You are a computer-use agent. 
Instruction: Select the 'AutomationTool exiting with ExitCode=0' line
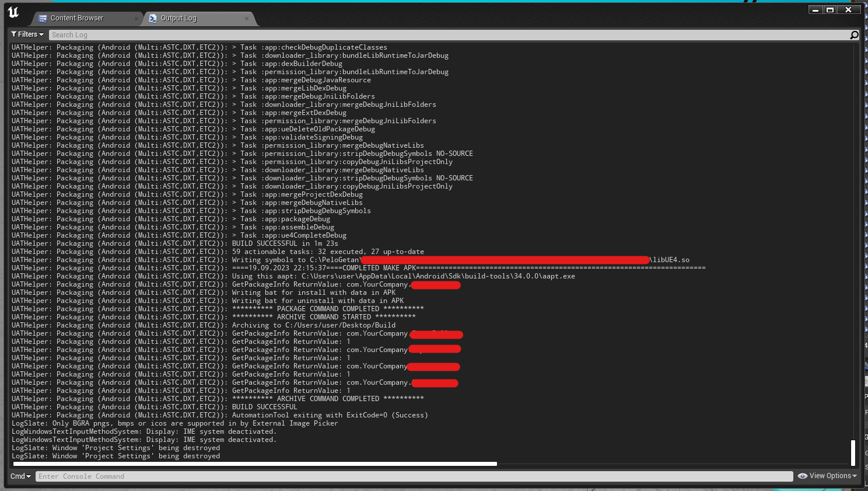(330, 415)
